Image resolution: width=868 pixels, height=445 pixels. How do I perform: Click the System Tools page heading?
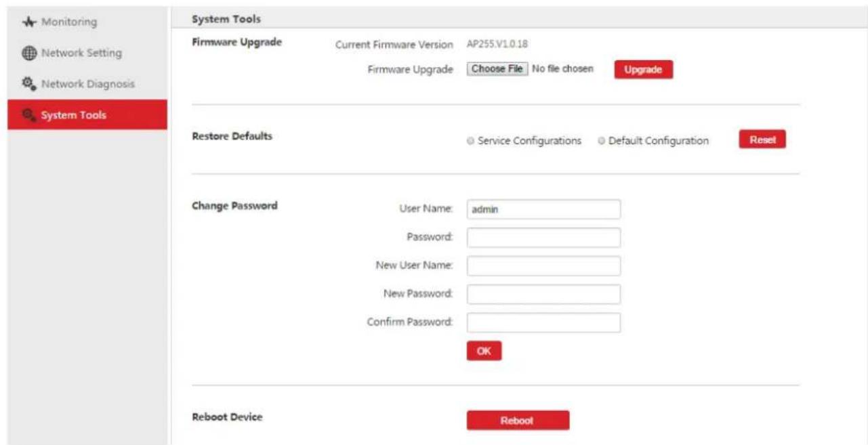tap(226, 18)
